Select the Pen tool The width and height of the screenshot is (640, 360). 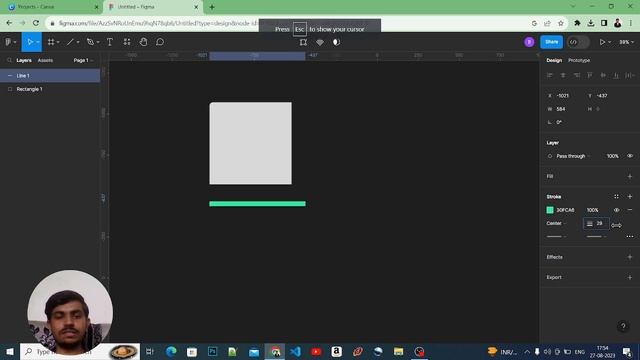tap(90, 42)
